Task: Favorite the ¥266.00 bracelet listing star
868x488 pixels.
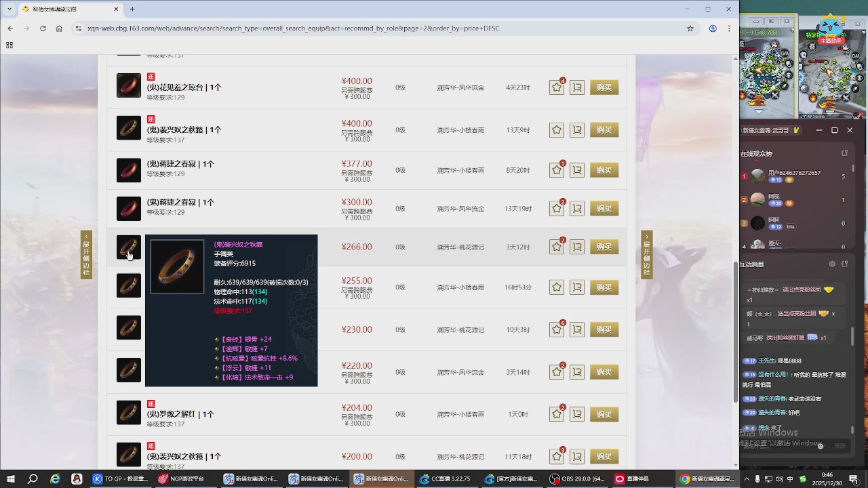Action: click(x=557, y=247)
